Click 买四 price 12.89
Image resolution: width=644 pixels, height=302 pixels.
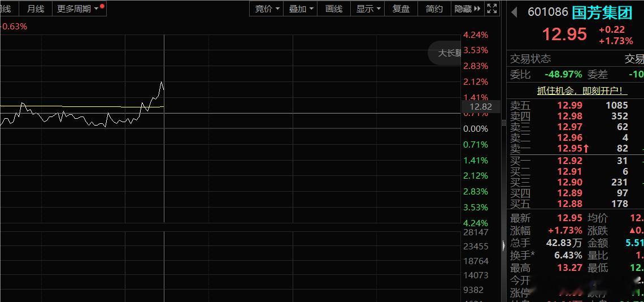click(569, 193)
